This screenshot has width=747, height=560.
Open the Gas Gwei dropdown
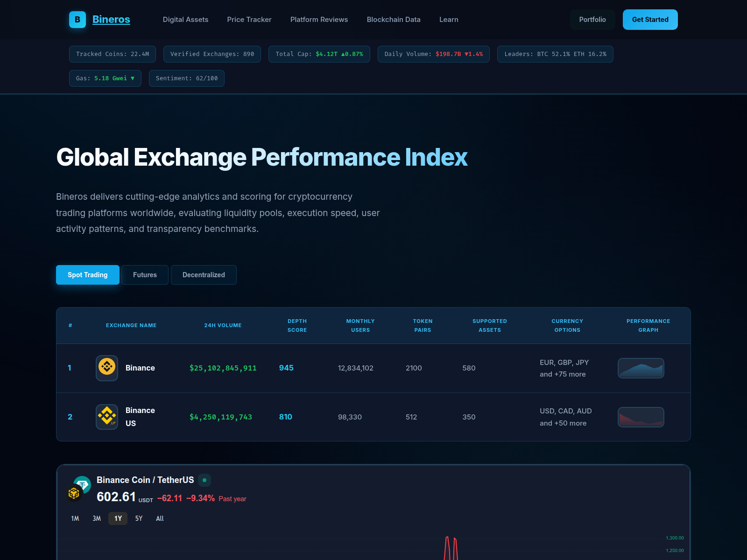105,78
